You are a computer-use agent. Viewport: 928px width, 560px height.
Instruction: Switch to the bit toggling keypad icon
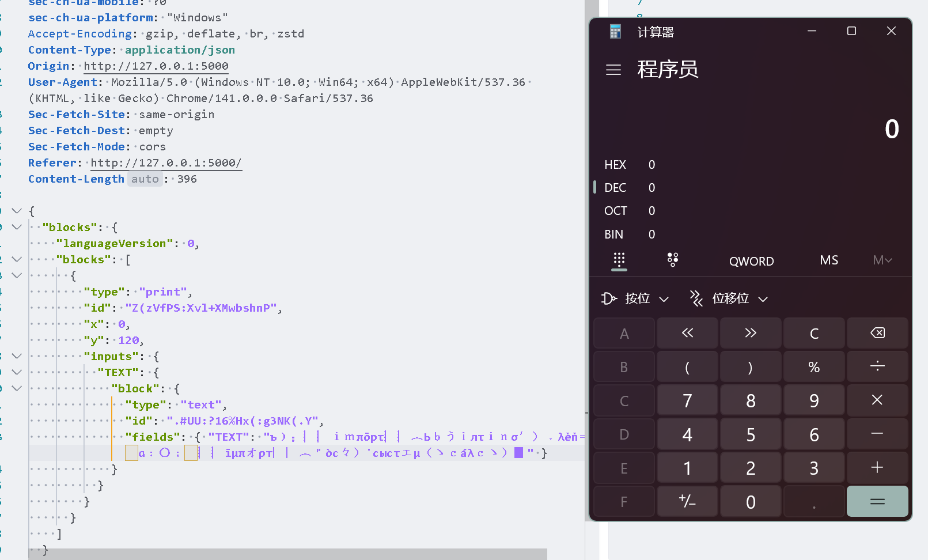pos(672,260)
